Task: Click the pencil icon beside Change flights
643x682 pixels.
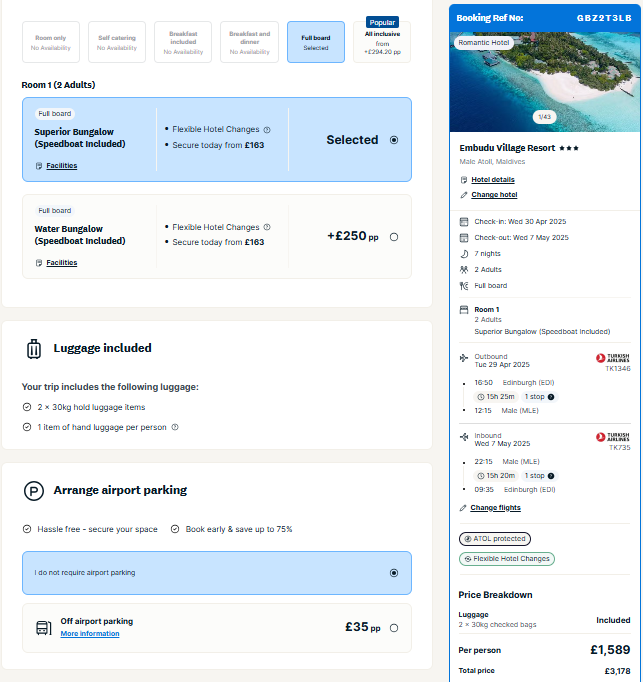Action: pos(463,508)
